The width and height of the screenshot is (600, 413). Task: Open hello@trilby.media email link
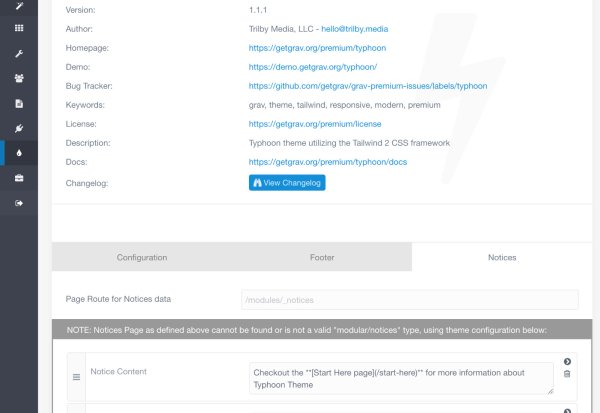[x=355, y=29]
